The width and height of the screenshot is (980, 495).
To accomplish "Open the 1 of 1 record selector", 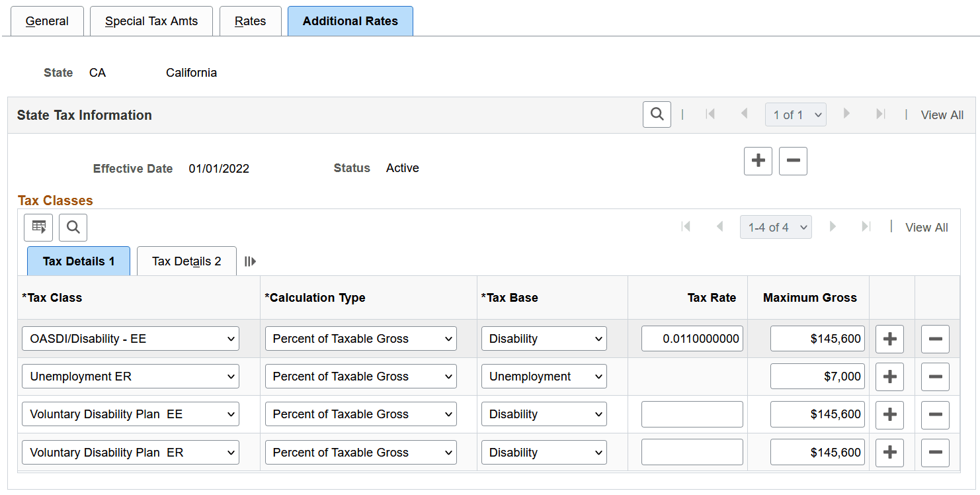I will pos(796,114).
